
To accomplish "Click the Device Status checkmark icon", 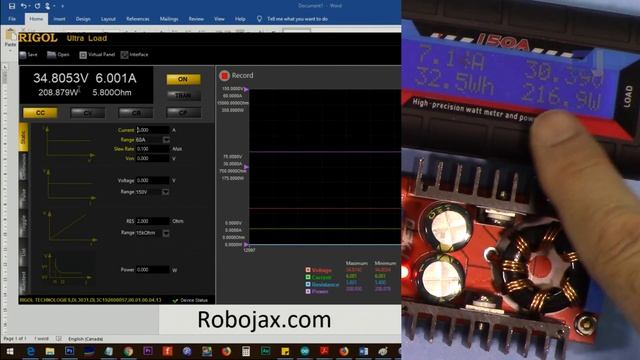I will click(175, 300).
